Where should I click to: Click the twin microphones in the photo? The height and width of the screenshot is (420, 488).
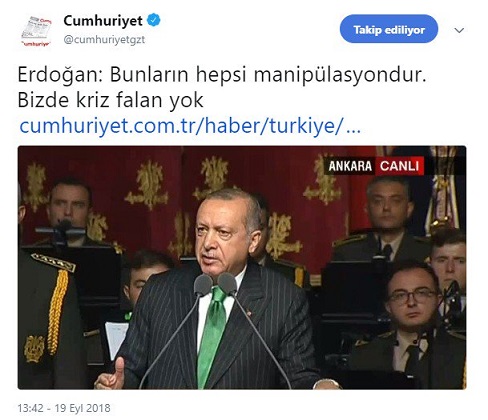pyautogui.click(x=215, y=284)
